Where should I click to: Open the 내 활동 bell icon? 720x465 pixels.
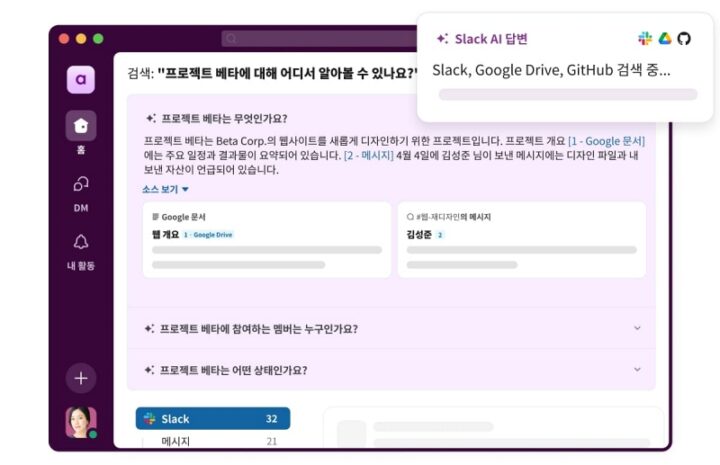[x=81, y=242]
